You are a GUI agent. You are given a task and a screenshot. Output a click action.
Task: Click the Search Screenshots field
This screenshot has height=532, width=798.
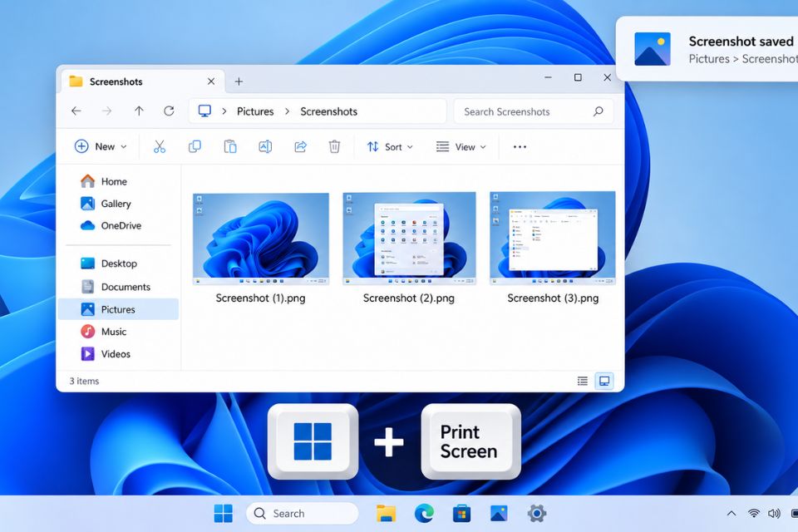534,111
